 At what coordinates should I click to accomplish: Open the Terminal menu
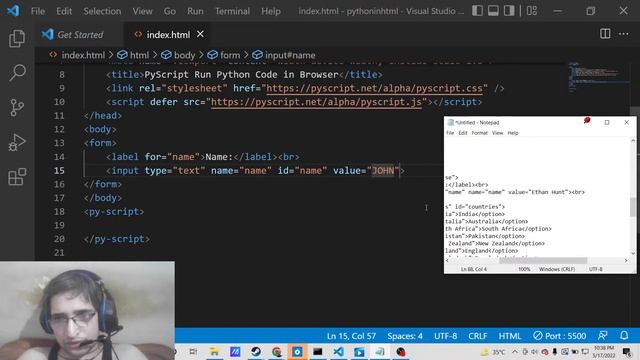click(x=232, y=11)
